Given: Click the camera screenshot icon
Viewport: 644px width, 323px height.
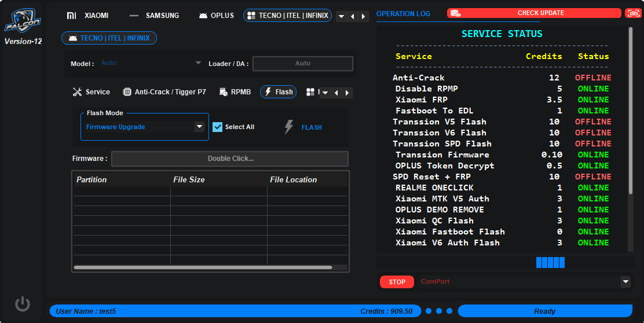Looking at the screenshot, I should (633, 13).
